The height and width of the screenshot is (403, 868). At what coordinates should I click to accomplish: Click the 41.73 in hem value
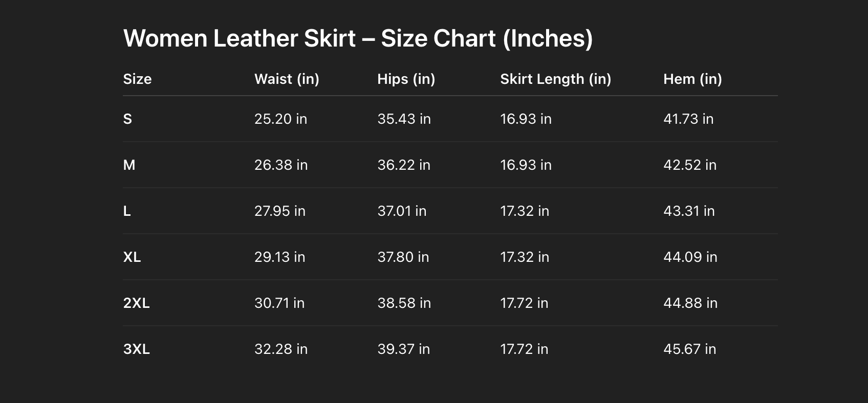(x=688, y=119)
